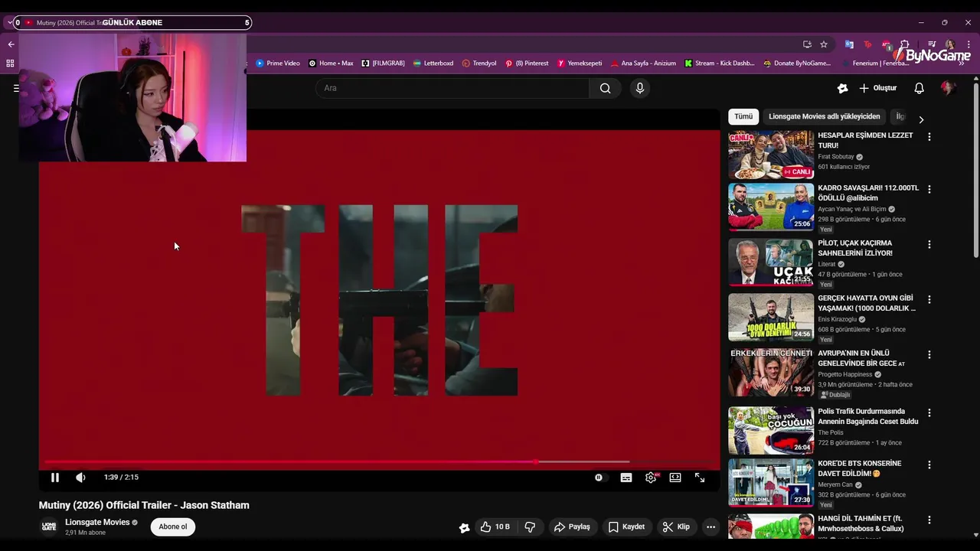Image resolution: width=980 pixels, height=551 pixels.
Task: Open options for KADRO SAVAŞLARI video
Action: [929, 189]
